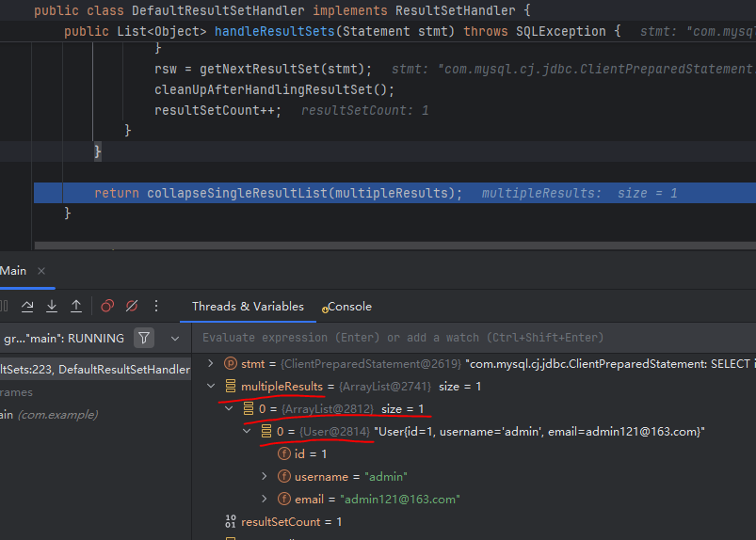Select the com.example stack frame
The image size is (756, 540).
pos(49,415)
